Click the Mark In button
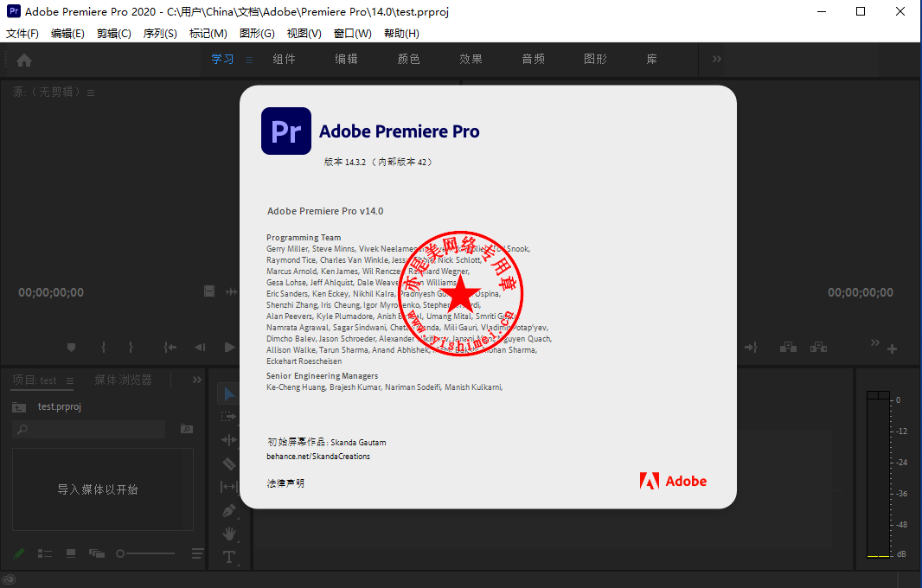 [x=104, y=348]
